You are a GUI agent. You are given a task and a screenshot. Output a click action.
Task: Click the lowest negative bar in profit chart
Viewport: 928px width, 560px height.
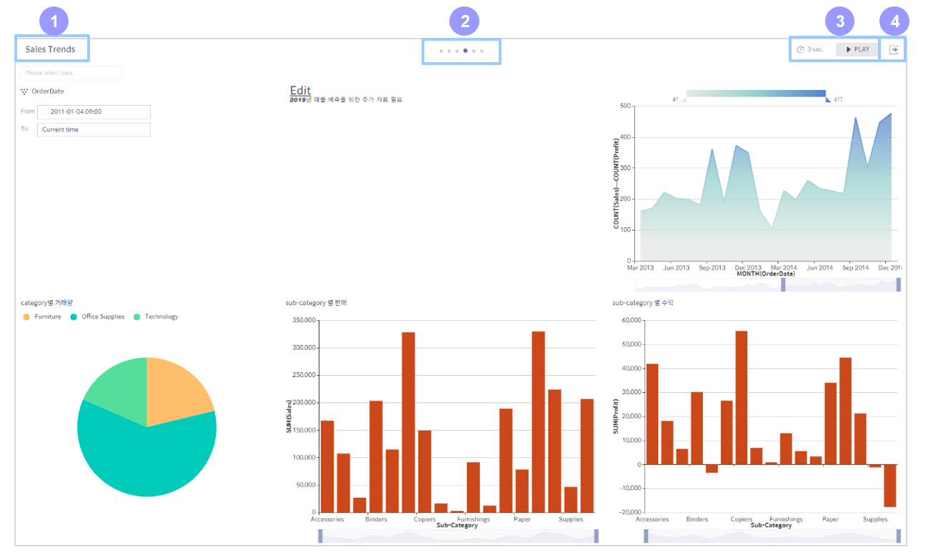click(x=889, y=486)
